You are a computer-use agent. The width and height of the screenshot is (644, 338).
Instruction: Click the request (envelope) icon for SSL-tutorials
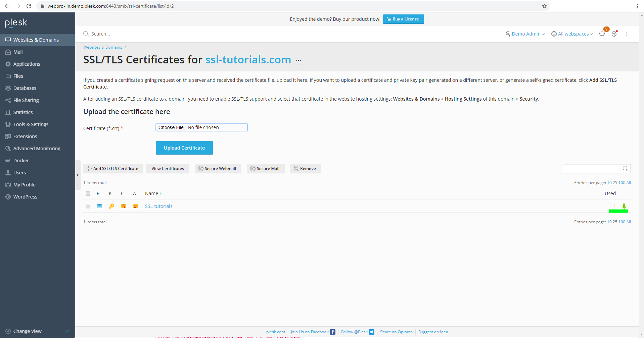coord(99,206)
